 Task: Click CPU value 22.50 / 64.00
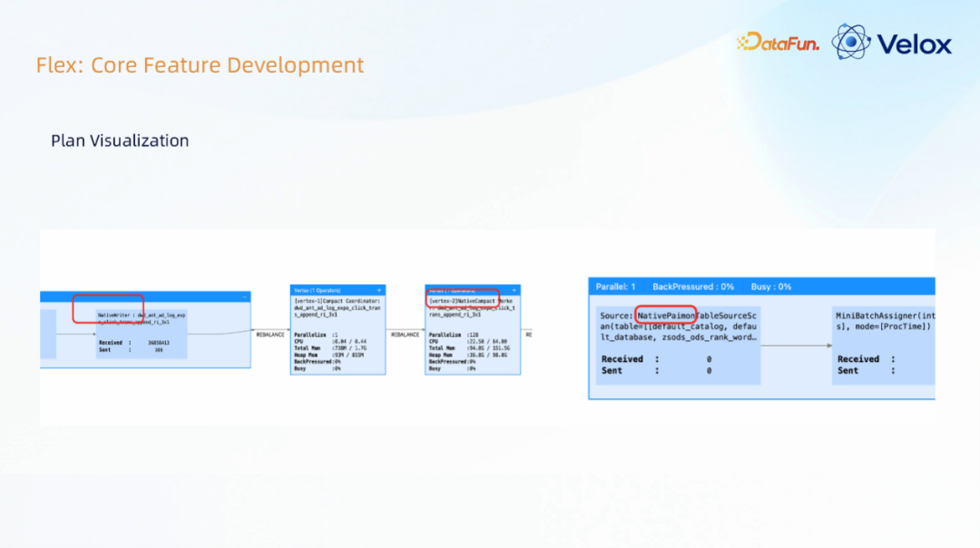pyautogui.click(x=487, y=342)
